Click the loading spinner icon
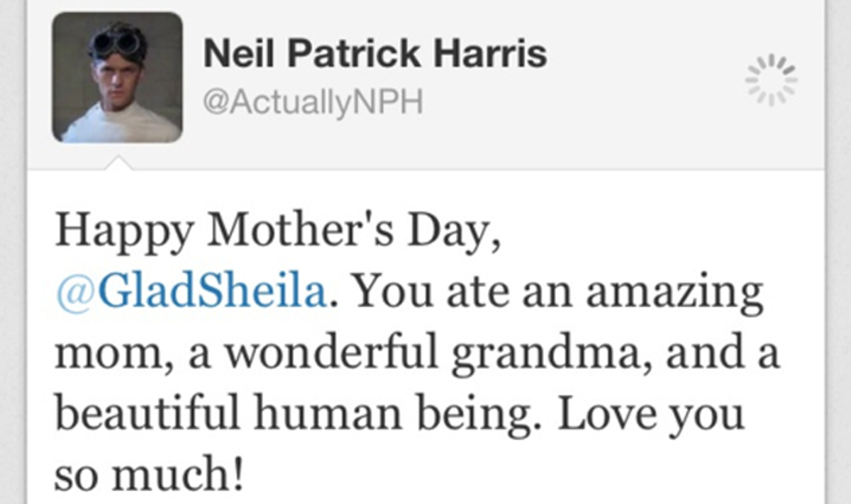The height and width of the screenshot is (504, 851). 771,79
